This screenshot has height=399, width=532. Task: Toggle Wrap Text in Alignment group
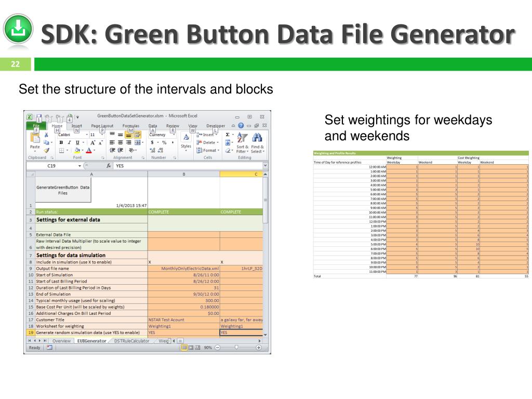click(137, 135)
